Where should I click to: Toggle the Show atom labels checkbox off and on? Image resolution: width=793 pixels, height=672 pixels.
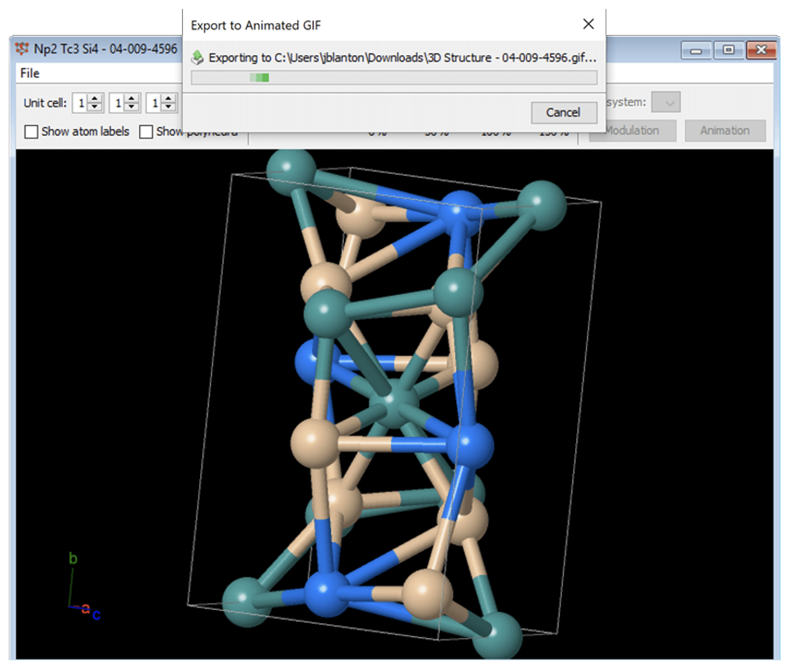tap(31, 131)
